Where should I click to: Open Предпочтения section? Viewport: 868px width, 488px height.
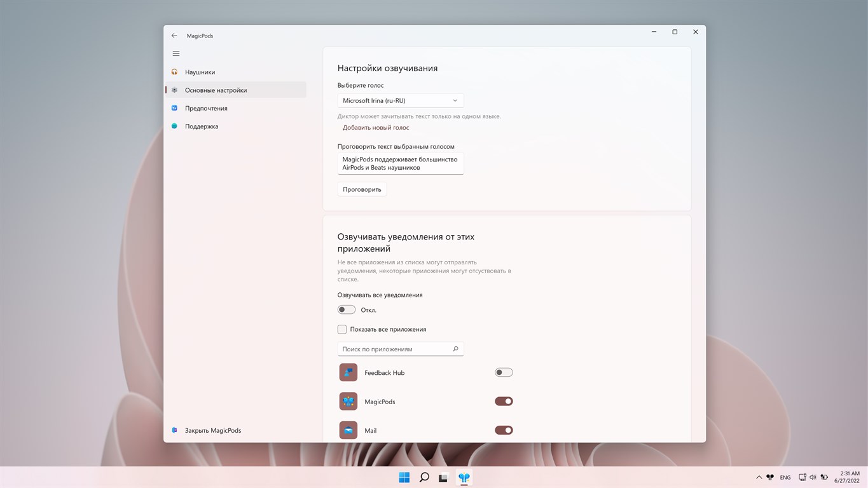[235, 108]
